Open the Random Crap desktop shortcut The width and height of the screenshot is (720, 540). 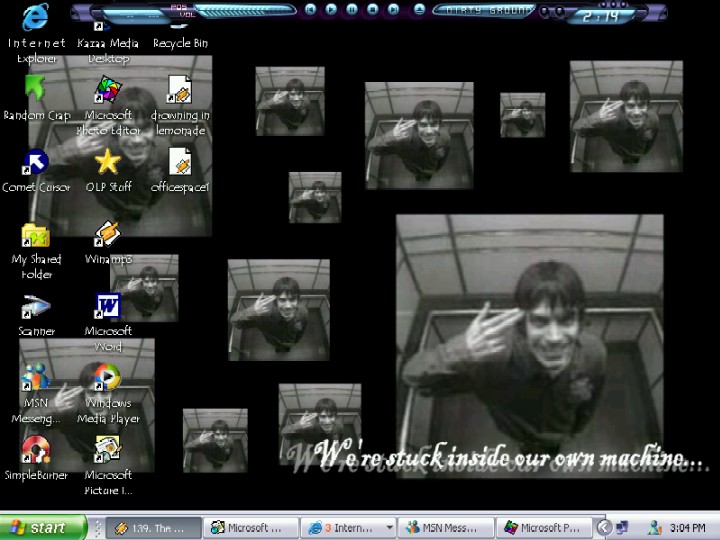coord(36,89)
